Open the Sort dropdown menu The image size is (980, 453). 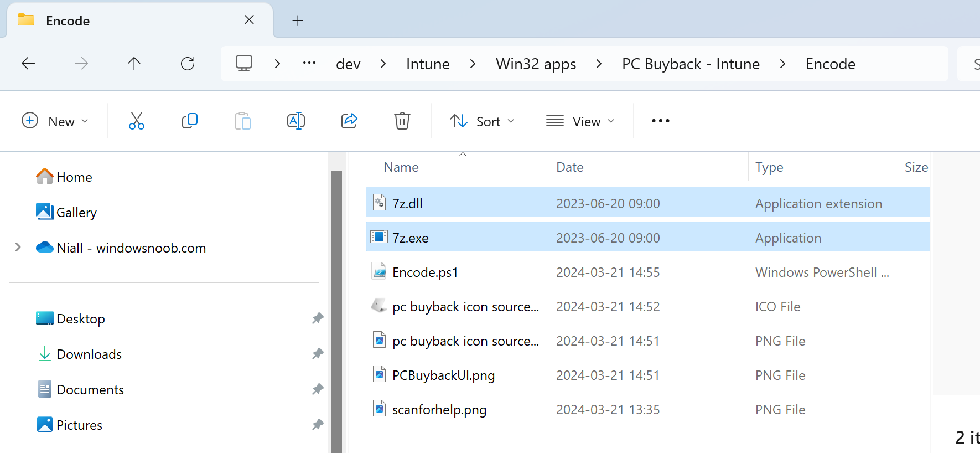pos(482,121)
